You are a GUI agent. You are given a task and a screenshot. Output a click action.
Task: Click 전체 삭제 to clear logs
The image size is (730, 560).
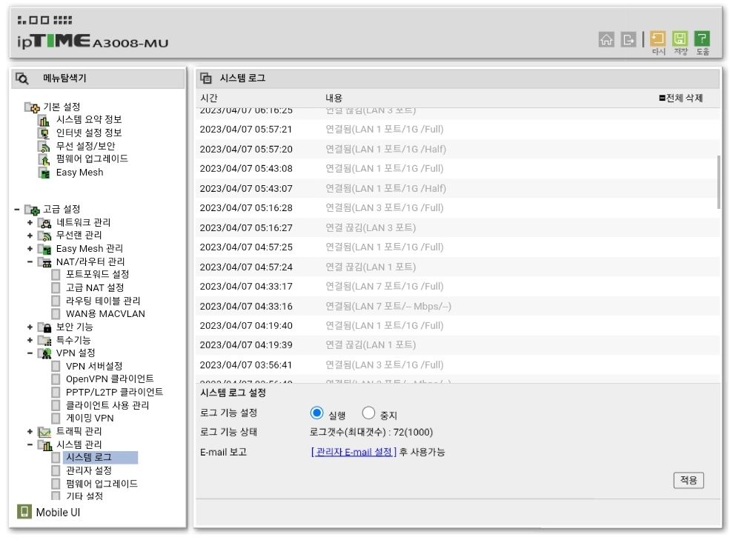[x=681, y=98]
